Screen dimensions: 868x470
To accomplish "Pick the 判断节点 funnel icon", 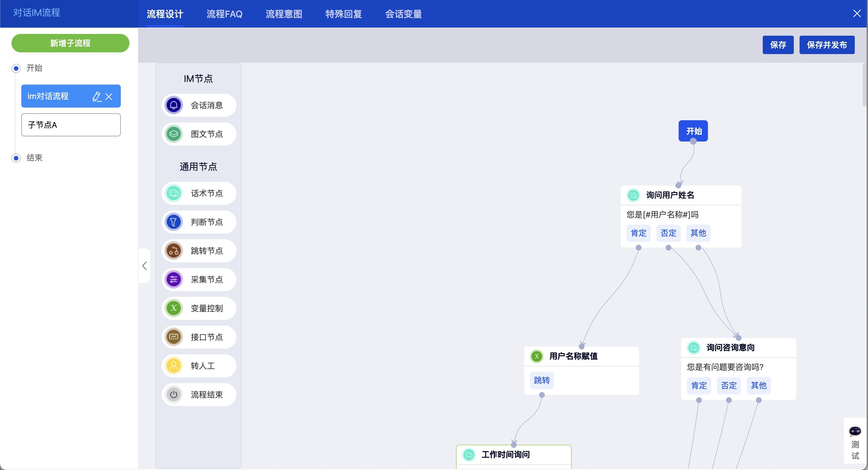I will pyautogui.click(x=173, y=222).
